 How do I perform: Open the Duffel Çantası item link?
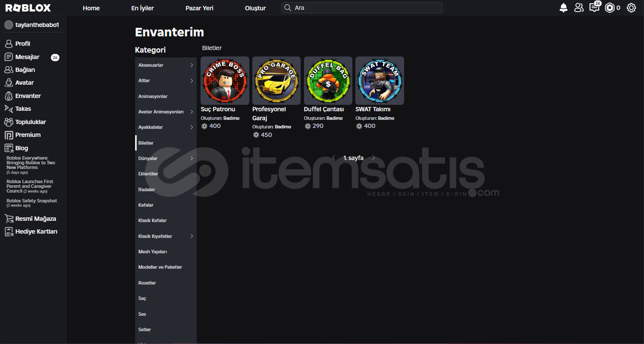coord(324,109)
